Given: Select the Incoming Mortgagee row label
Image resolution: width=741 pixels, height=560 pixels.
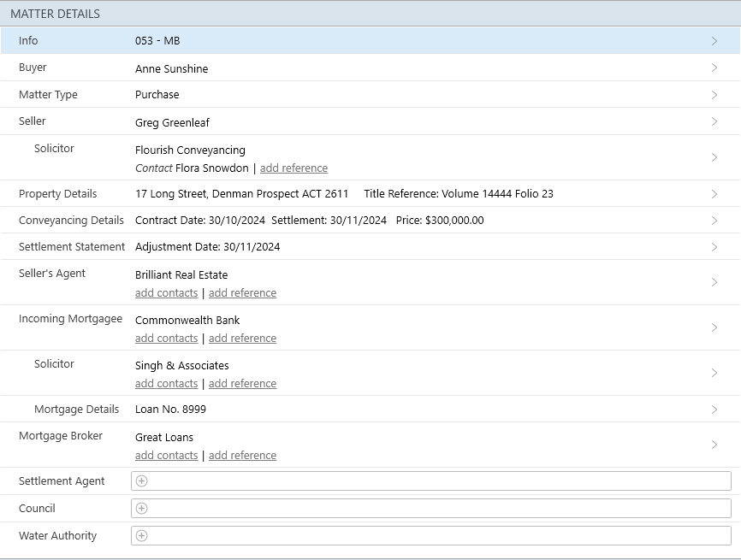Looking at the screenshot, I should coord(70,319).
